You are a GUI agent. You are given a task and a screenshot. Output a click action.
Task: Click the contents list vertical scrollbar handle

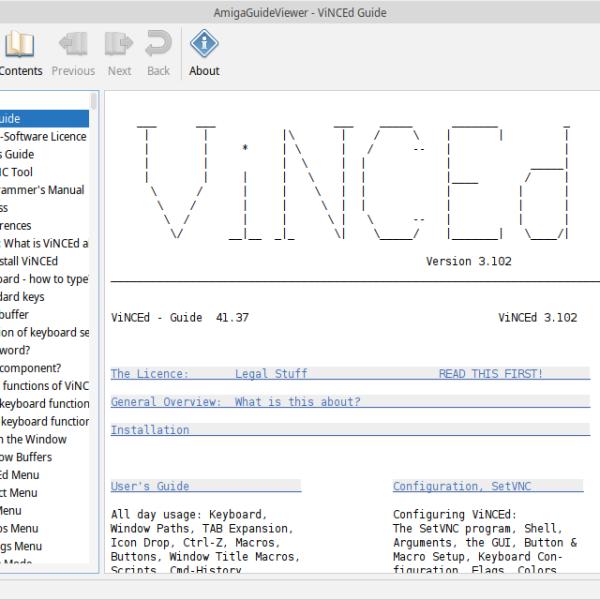pyautogui.click(x=94, y=101)
